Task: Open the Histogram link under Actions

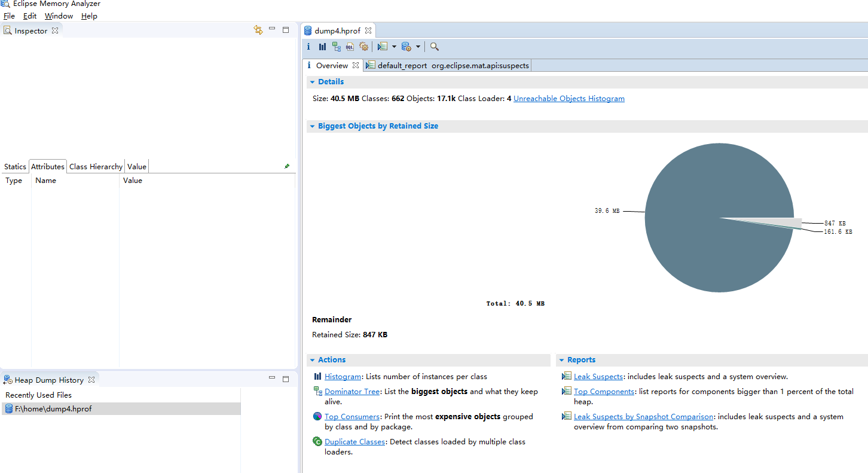Action: 343,377
